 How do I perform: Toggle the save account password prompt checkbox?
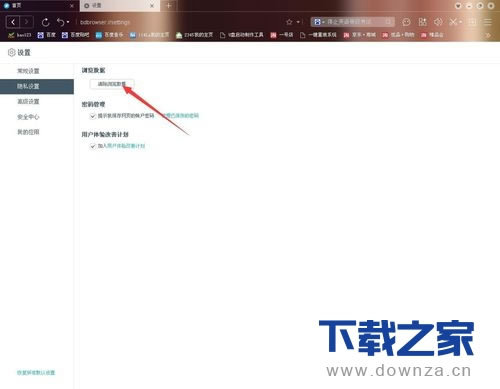[93, 116]
